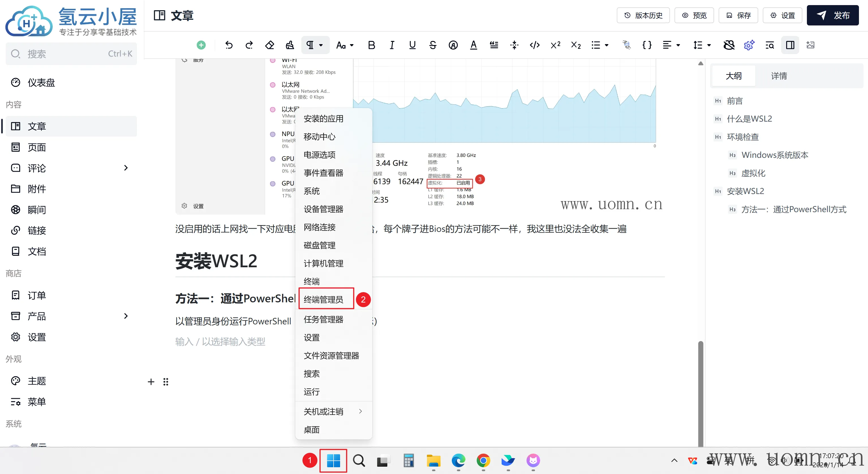Image resolution: width=868 pixels, height=474 pixels.
Task: Apply superscript formatting
Action: tap(555, 45)
